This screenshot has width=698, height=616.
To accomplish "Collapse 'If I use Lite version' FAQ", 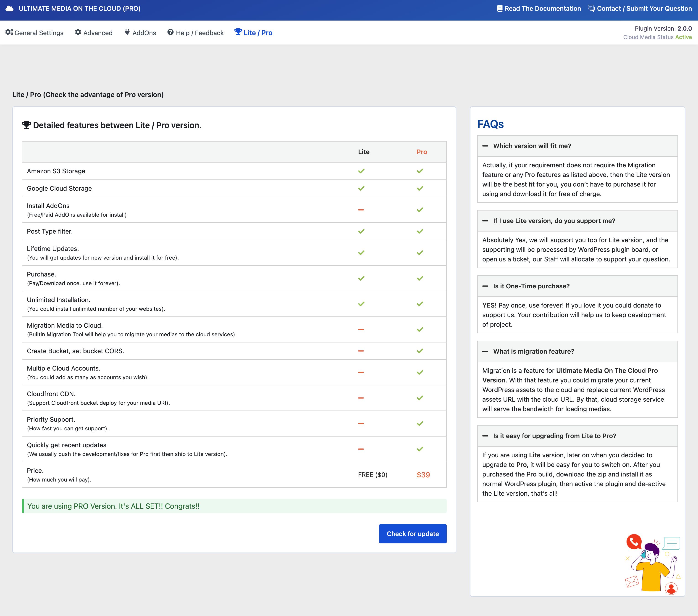I will tap(577, 221).
